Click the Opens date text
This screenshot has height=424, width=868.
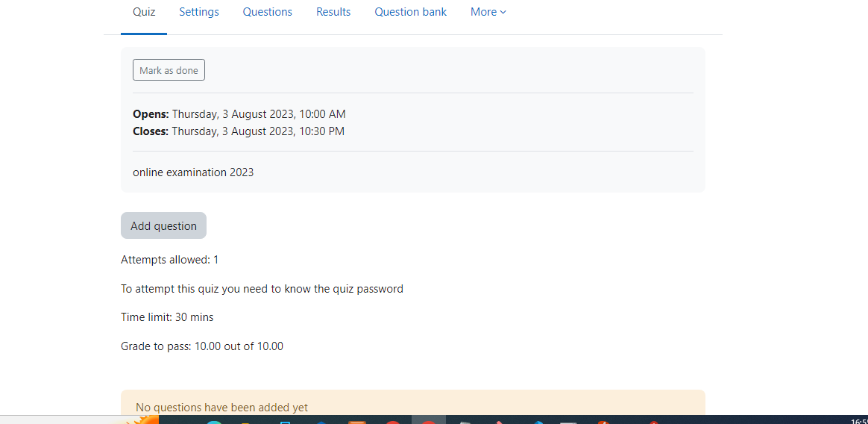(x=239, y=114)
